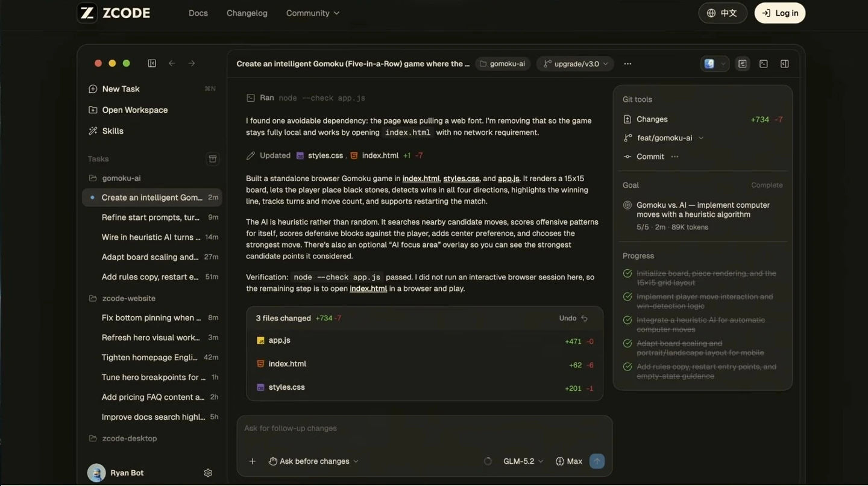Toggle the right side panel icon
This screenshot has height=486, width=868.
784,64
